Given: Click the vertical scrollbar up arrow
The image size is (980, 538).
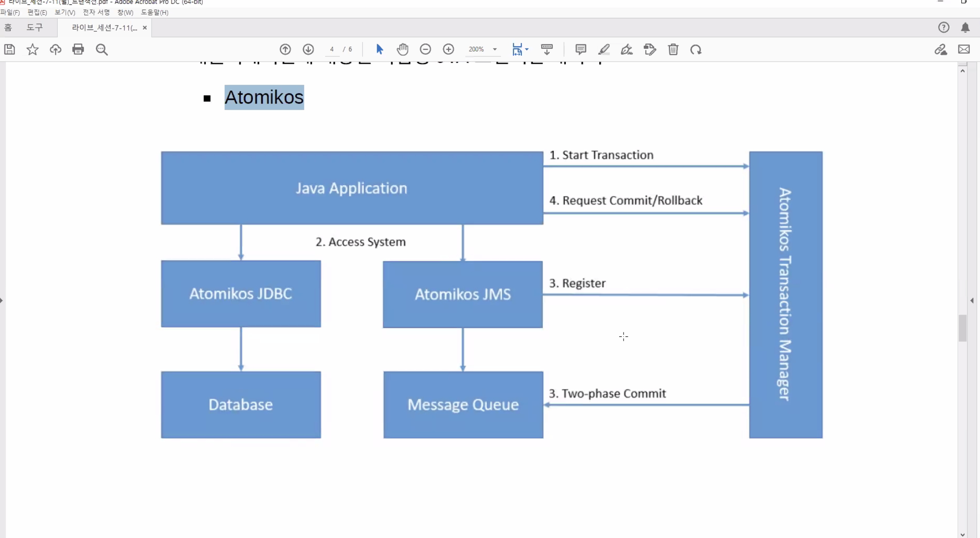Looking at the screenshot, I should click(962, 70).
